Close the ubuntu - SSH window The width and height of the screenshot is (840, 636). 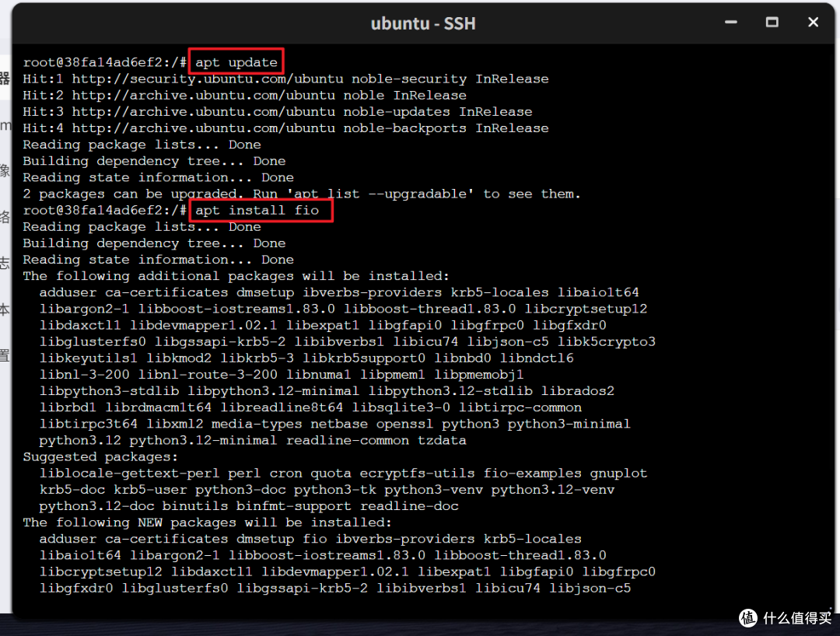click(813, 23)
